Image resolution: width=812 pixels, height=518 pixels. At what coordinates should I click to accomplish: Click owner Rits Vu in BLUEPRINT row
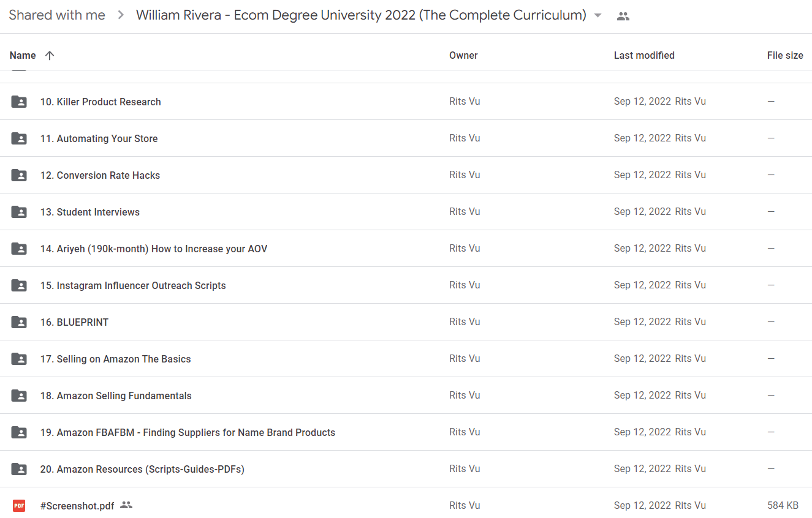pyautogui.click(x=465, y=321)
